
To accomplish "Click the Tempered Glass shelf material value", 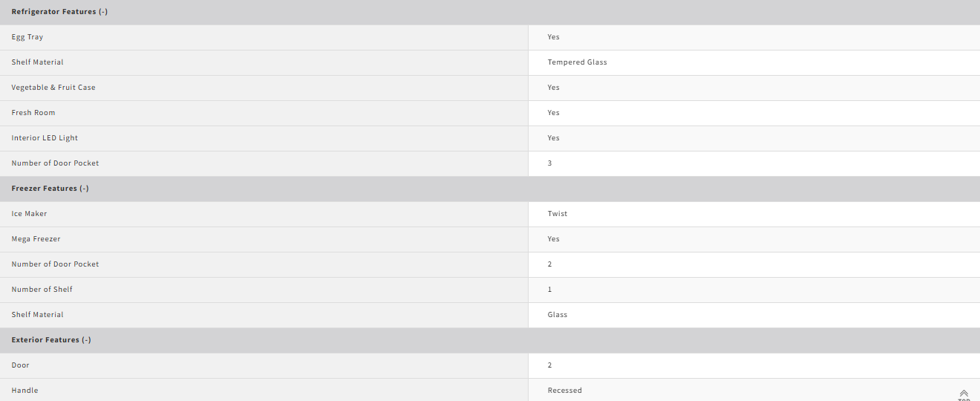I will [578, 62].
